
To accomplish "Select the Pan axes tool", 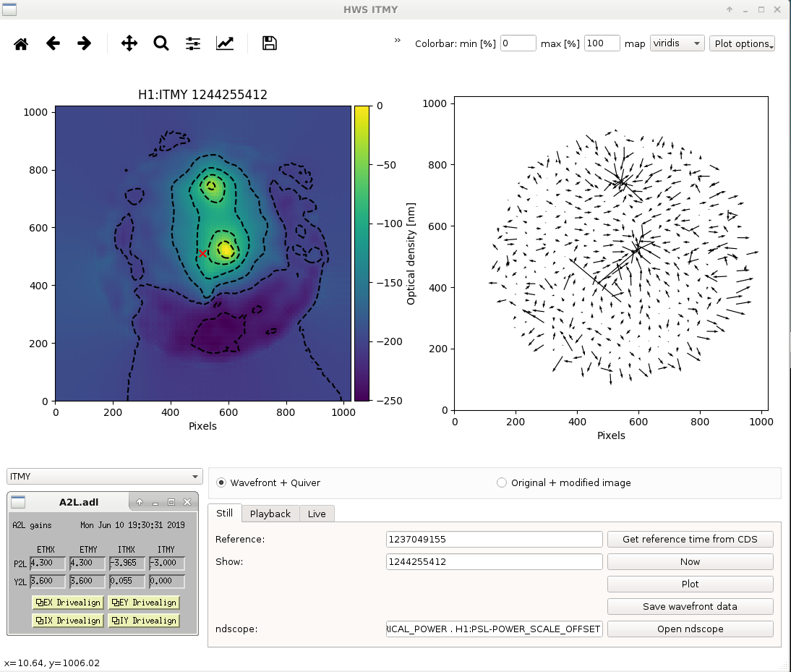I will click(x=129, y=43).
